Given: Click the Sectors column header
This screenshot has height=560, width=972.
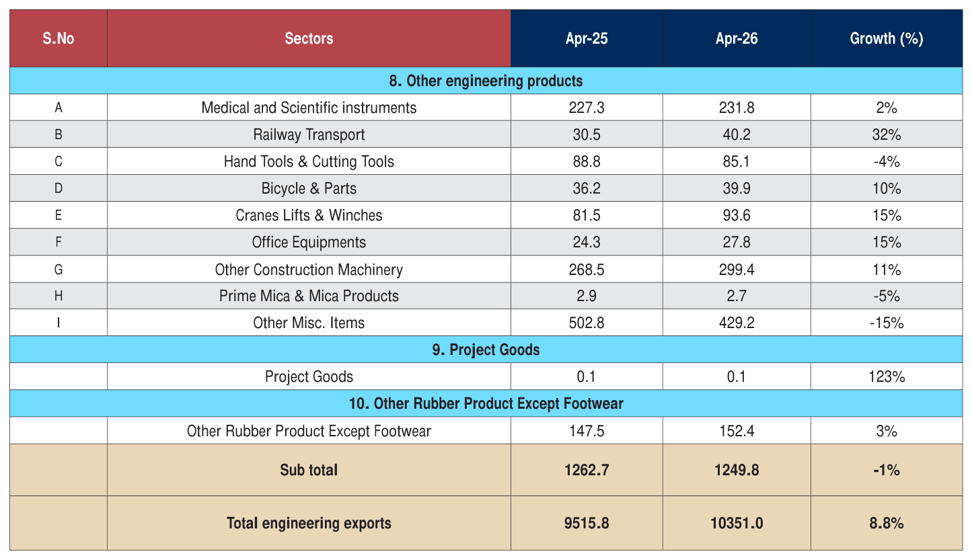Looking at the screenshot, I should (309, 38).
